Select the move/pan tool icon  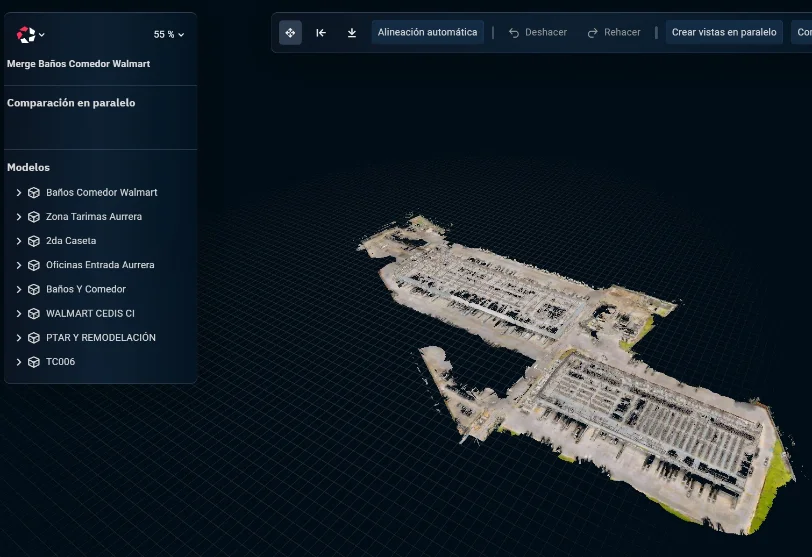coord(290,33)
